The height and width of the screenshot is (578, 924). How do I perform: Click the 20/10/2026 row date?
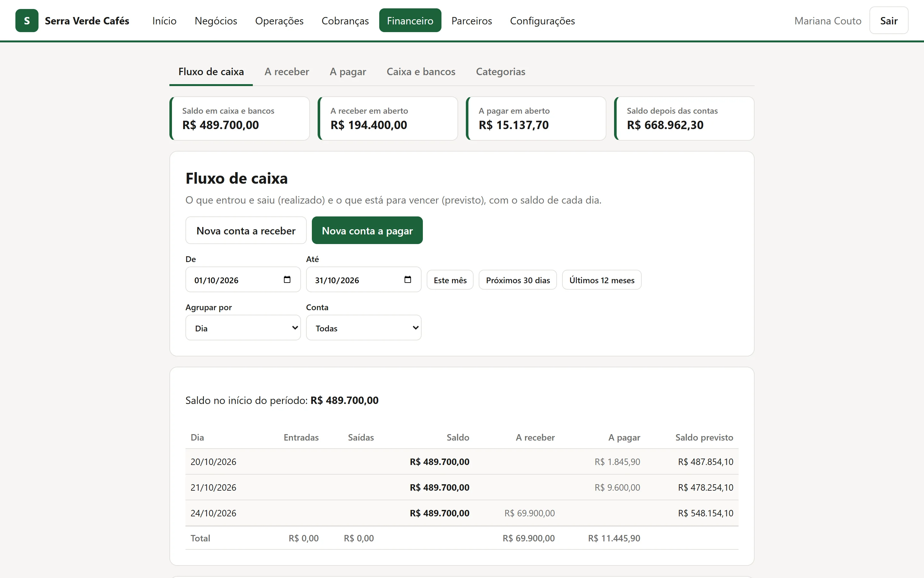click(x=213, y=462)
